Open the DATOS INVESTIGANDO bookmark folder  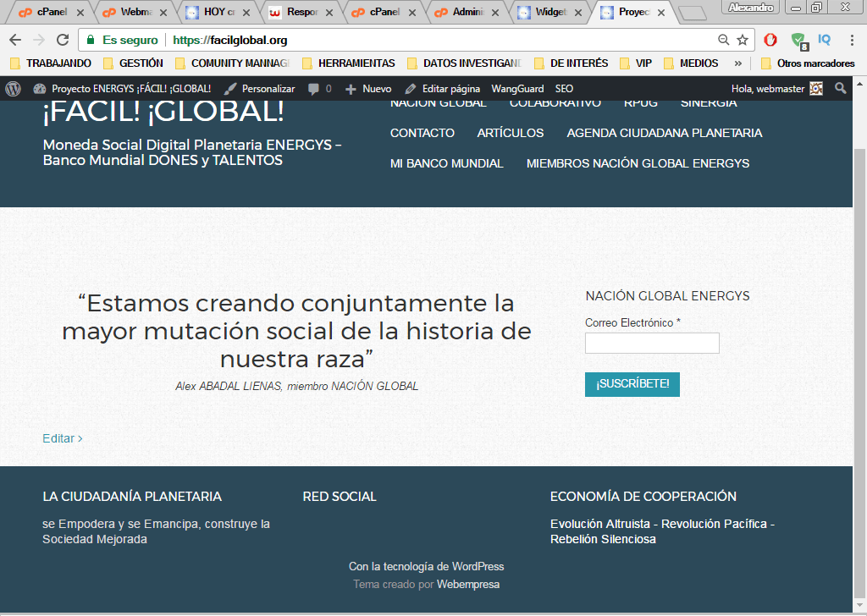[x=465, y=63]
